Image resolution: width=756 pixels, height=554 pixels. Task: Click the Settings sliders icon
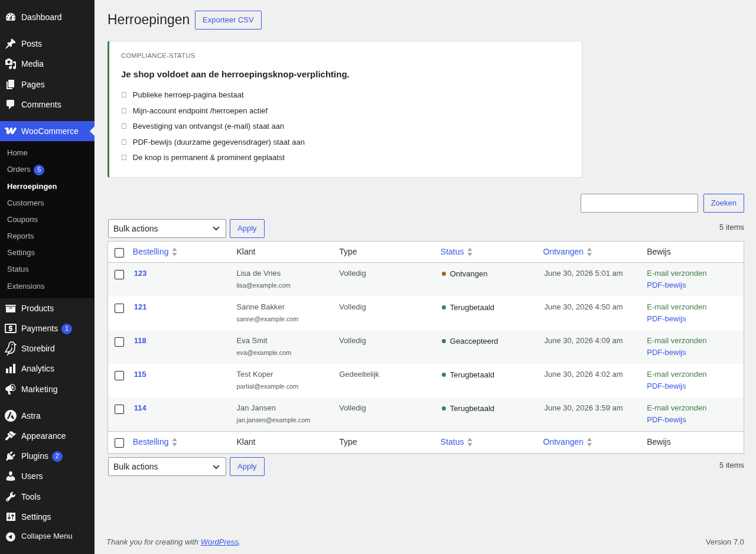click(x=11, y=517)
